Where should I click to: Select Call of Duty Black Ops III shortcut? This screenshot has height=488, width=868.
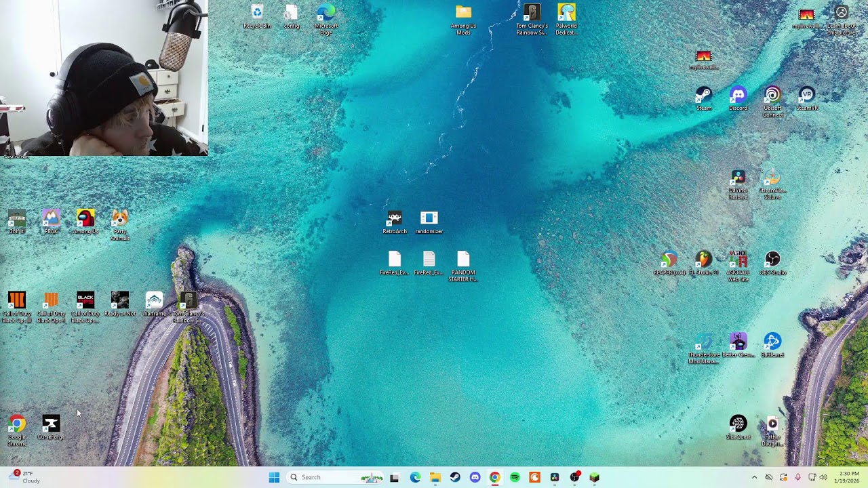17,307
